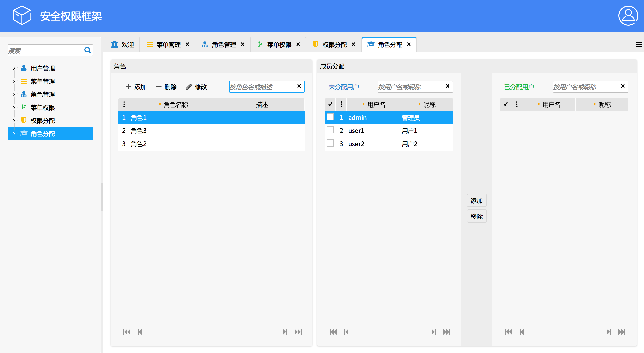Viewport: 644px width, 353px height.
Task: Tick the checkbox for user1
Action: (x=330, y=130)
